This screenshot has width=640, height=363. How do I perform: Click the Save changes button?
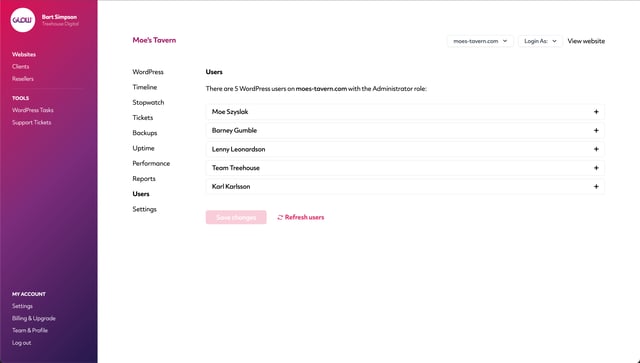coord(236,217)
